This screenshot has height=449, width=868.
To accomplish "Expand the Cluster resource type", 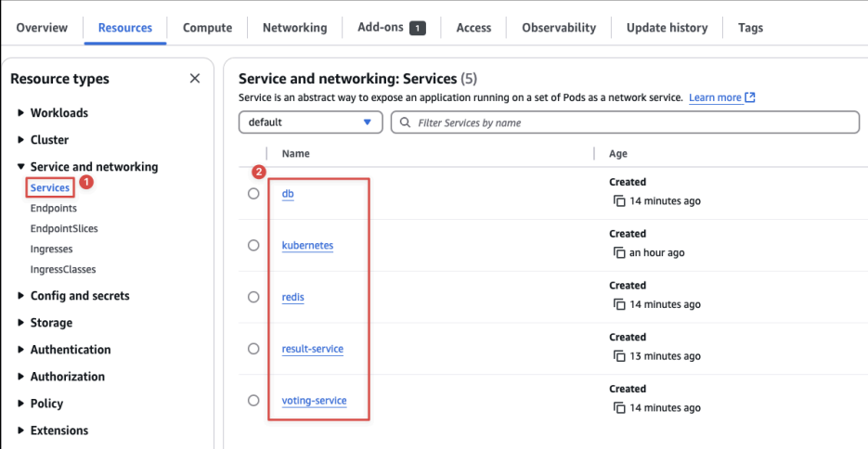I will [21, 140].
